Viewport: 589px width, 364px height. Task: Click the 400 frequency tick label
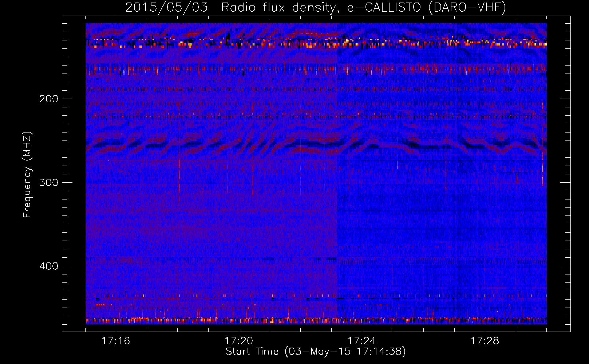pyautogui.click(x=49, y=266)
